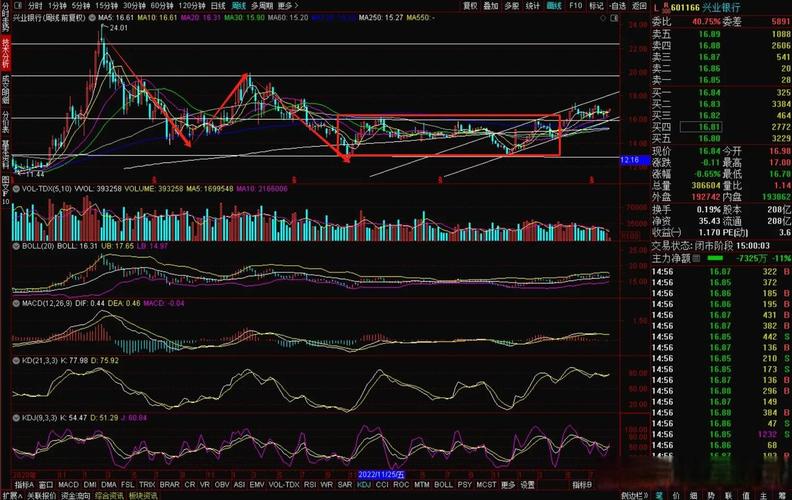Choose the highlighted KDJ indicator at bottom
The height and width of the screenshot is (500, 792).
[x=362, y=484]
